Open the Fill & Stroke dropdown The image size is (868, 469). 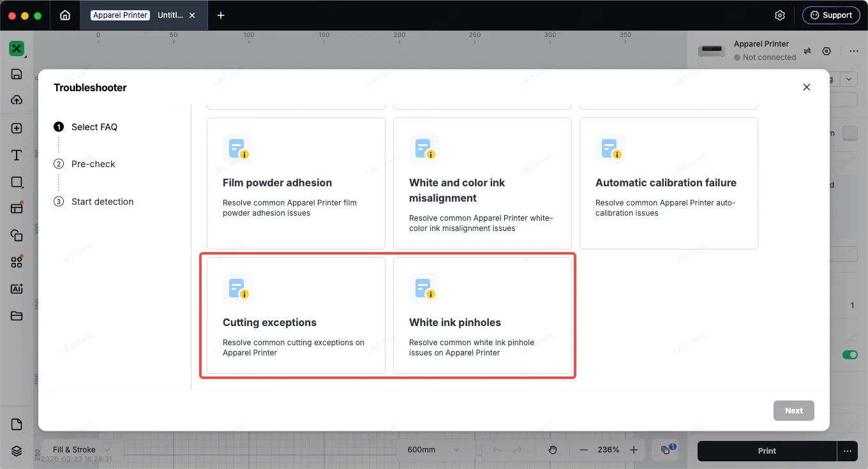[x=81, y=450]
